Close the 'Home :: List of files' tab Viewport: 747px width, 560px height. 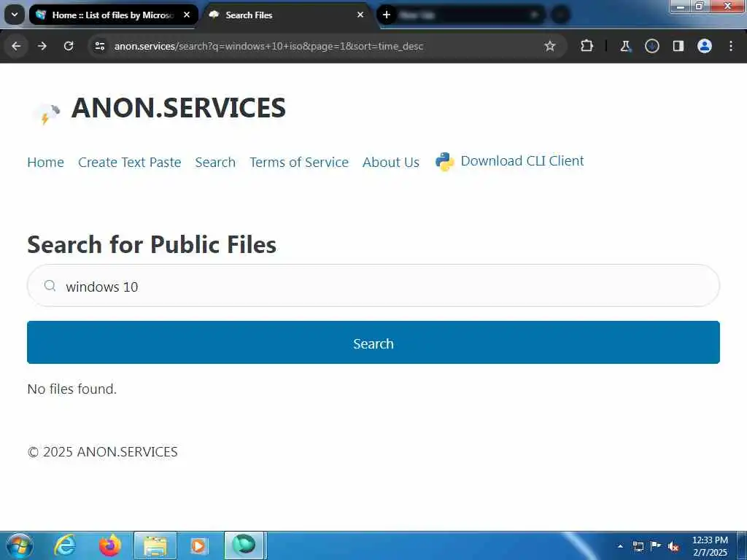coord(187,15)
